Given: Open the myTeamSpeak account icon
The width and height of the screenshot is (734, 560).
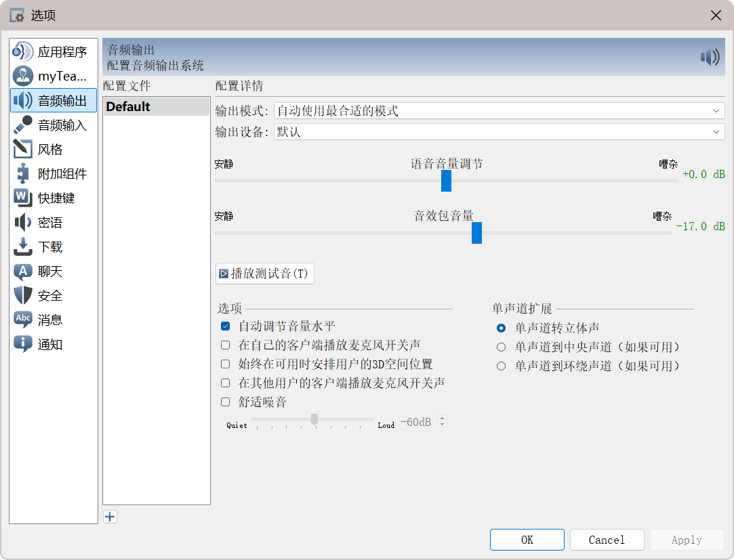Looking at the screenshot, I should (23, 77).
